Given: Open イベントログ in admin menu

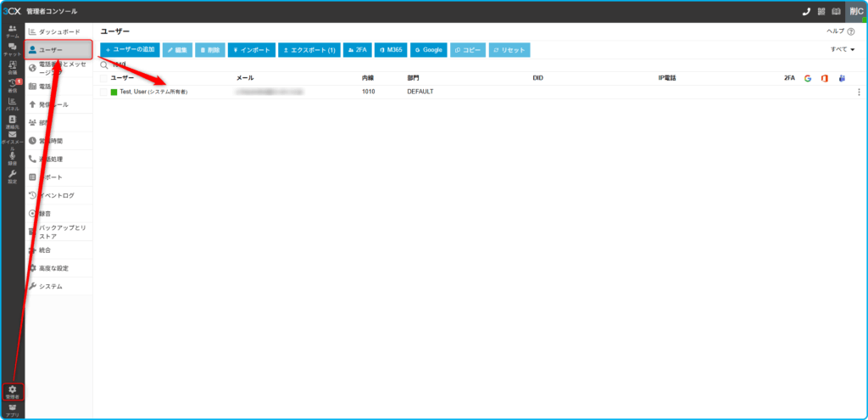Looking at the screenshot, I should (x=58, y=195).
